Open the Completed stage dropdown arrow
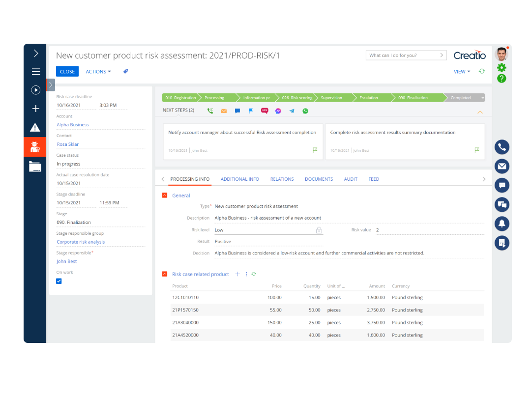The width and height of the screenshot is (532, 393). (482, 98)
